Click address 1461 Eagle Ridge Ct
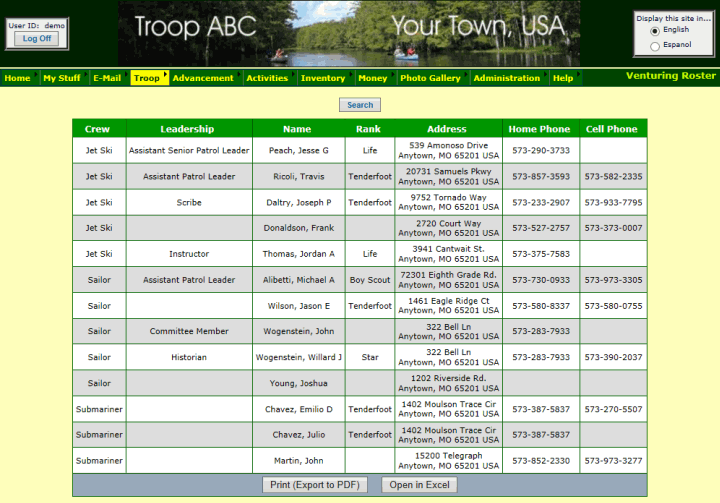The image size is (720, 503). 449,301
